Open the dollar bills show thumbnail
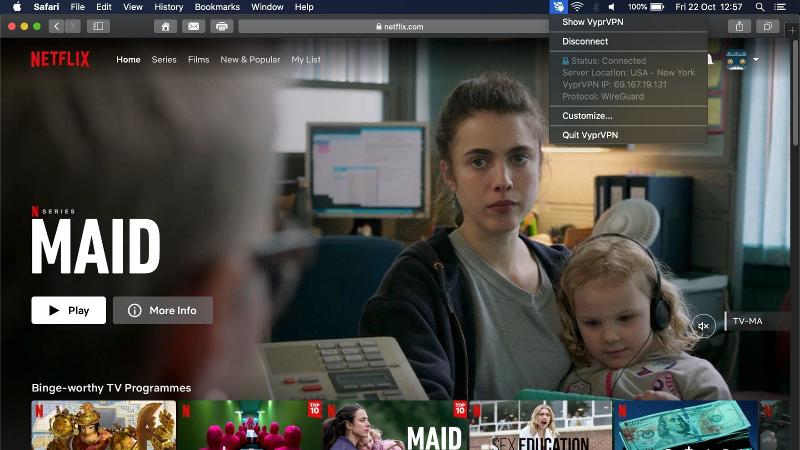The width and height of the screenshot is (800, 450). (685, 426)
